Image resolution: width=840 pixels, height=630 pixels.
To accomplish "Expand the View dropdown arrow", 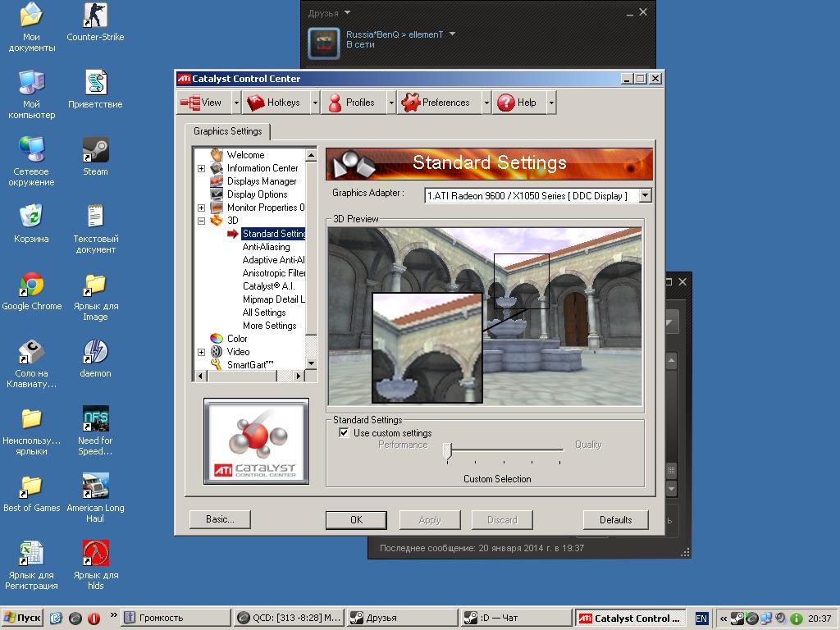I will (236, 103).
